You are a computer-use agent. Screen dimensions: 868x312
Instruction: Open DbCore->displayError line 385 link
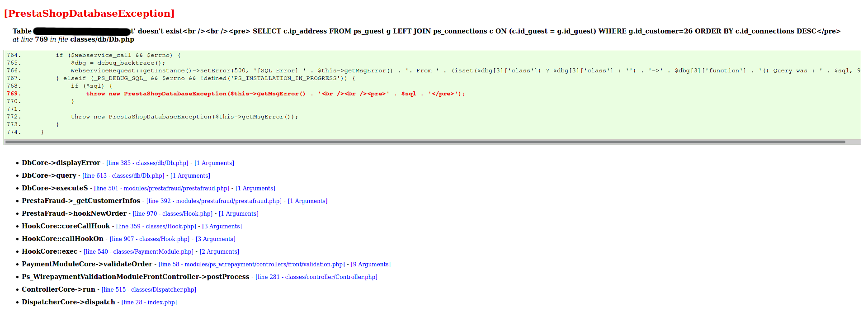(x=147, y=163)
